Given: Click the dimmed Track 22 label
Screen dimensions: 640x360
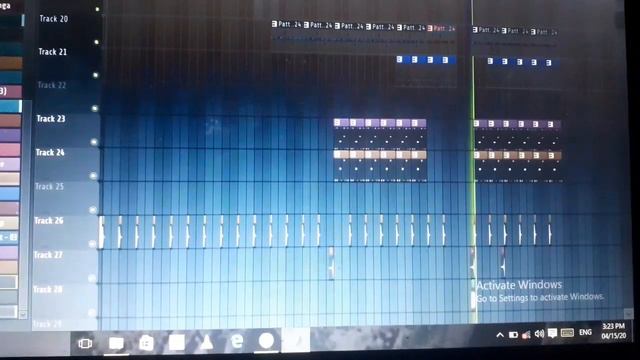Looking at the screenshot, I should click(x=51, y=85).
